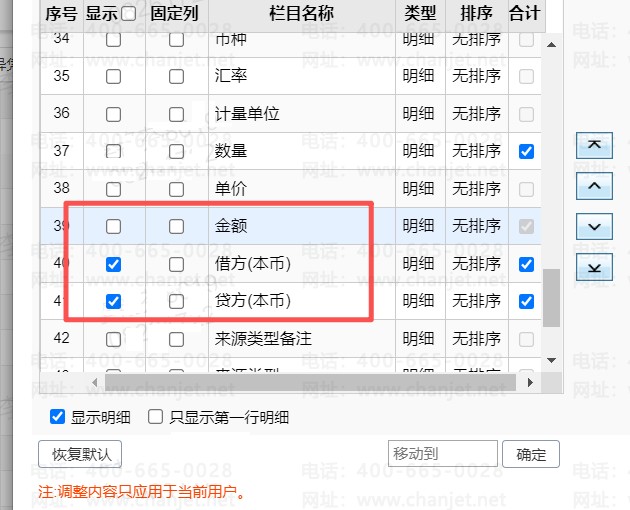Uncheck 显示 for 借方(本币) row

pyautogui.click(x=113, y=264)
